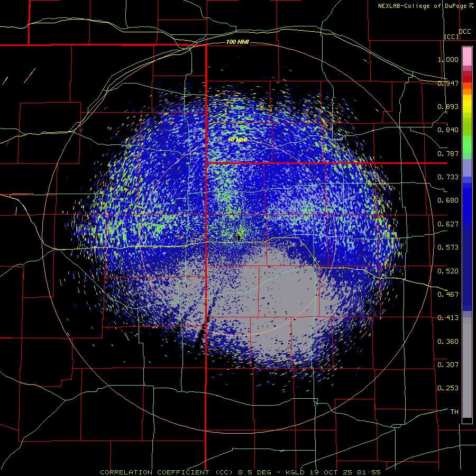Select the 0.360 scale value
Screen dimensions: 476x476
click(448, 342)
